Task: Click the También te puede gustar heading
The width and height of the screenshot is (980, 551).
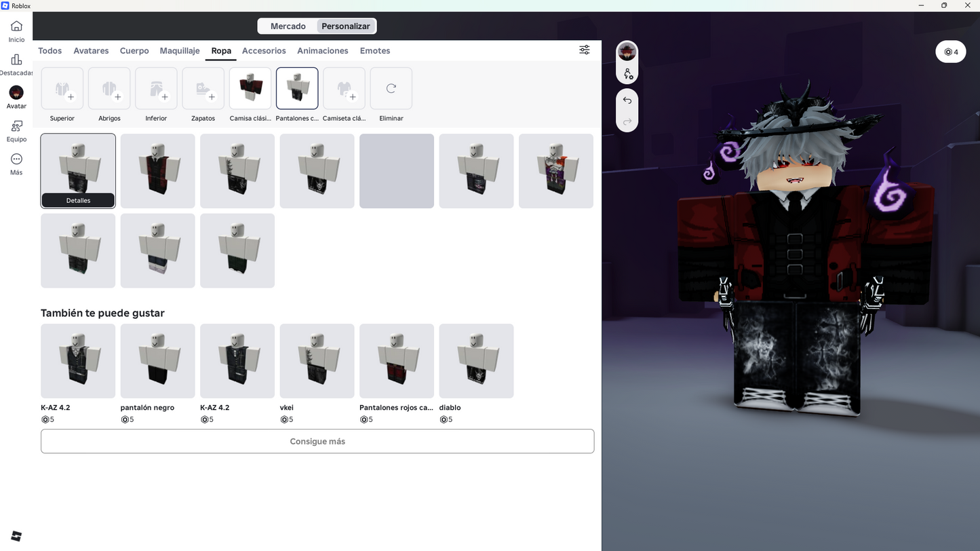Action: point(102,313)
